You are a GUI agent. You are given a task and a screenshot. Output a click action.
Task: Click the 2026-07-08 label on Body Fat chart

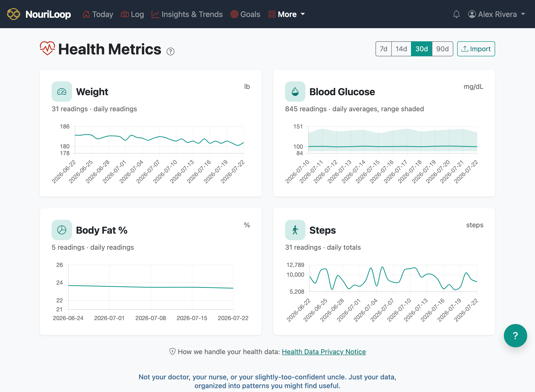click(x=151, y=318)
